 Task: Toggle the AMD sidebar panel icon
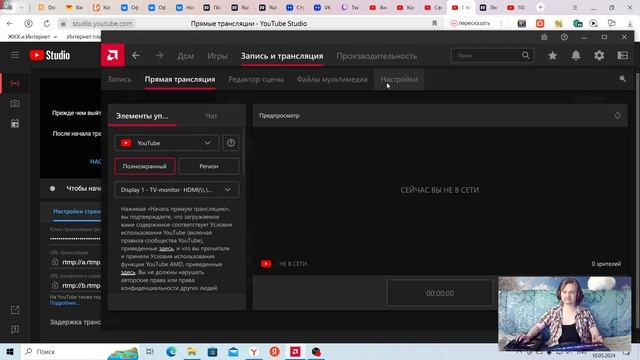coord(622,56)
